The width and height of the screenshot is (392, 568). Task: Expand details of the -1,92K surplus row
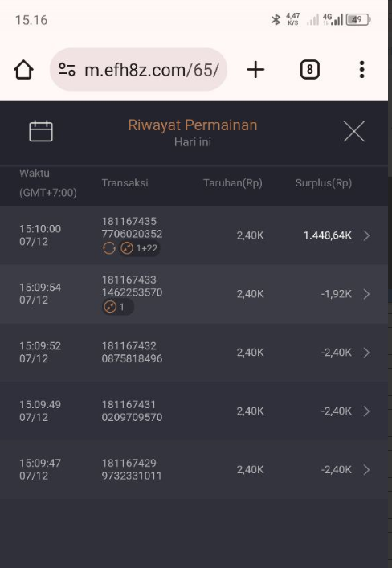click(x=366, y=294)
